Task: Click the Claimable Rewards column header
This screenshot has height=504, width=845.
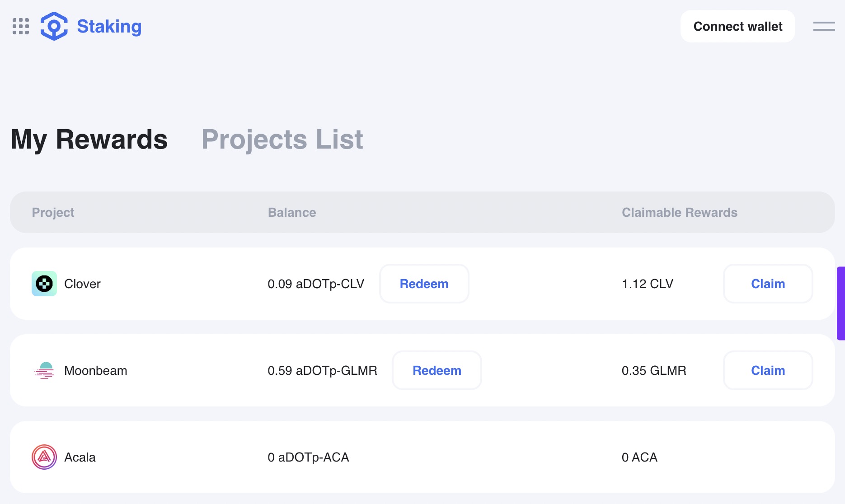Action: point(680,212)
